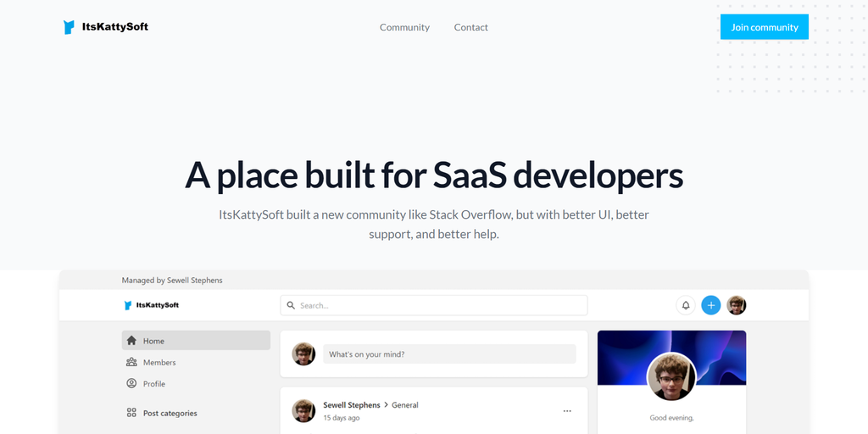Open the General category link
868x434 pixels.
tap(405, 405)
